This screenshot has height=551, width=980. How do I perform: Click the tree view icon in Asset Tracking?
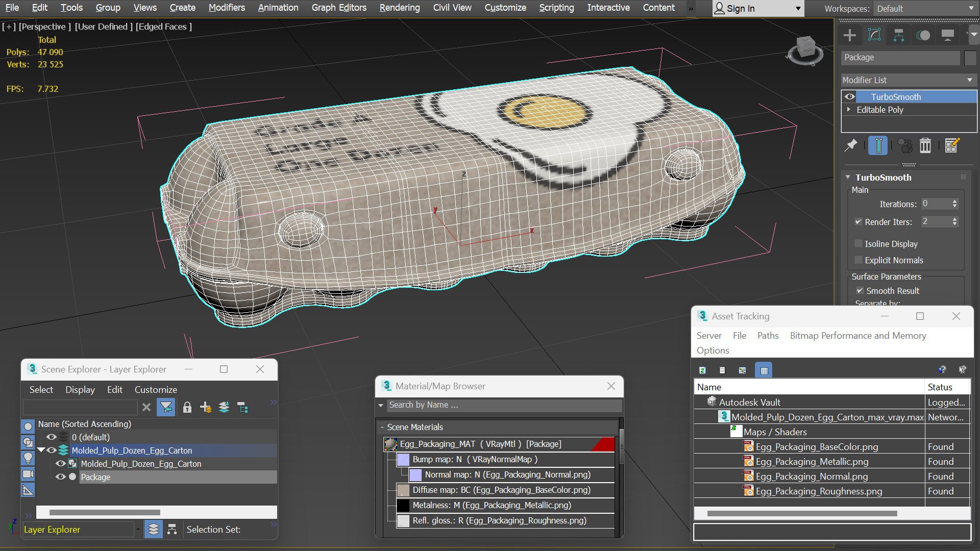(743, 370)
